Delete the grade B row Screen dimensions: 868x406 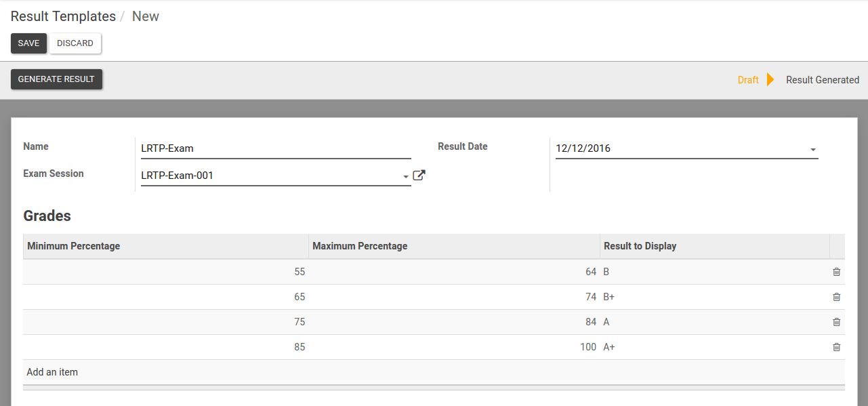pyautogui.click(x=836, y=272)
